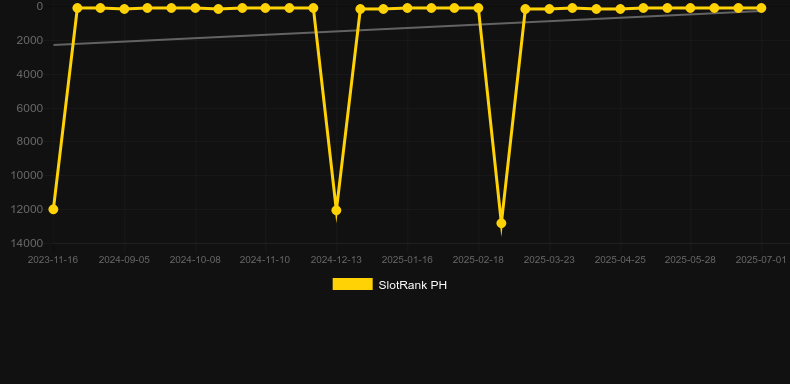Click the 2025-01-16 x-axis date label

click(x=407, y=260)
